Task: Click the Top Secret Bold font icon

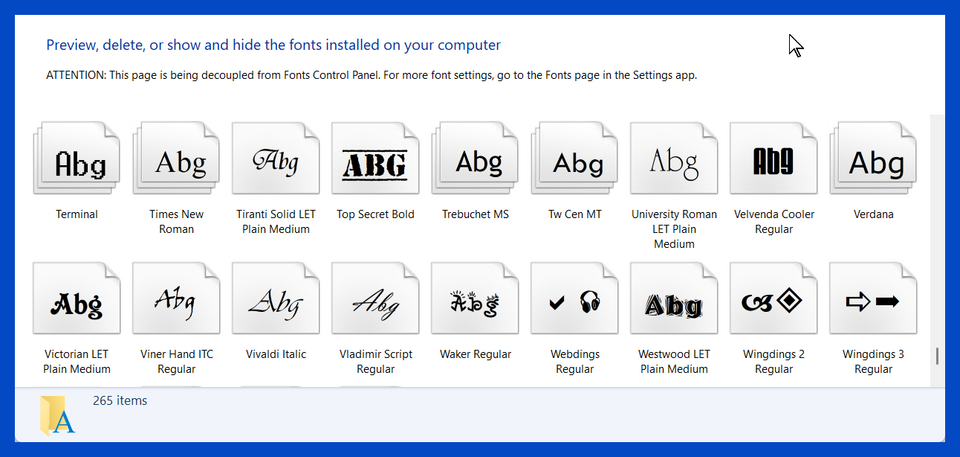Action: point(375,160)
